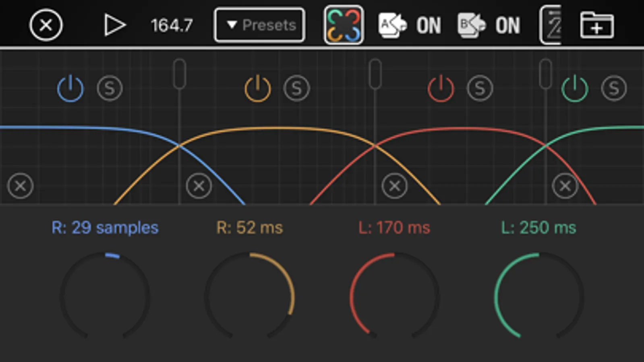This screenshot has width=644, height=362.
Task: Open the Presets dropdown
Action: point(259,25)
